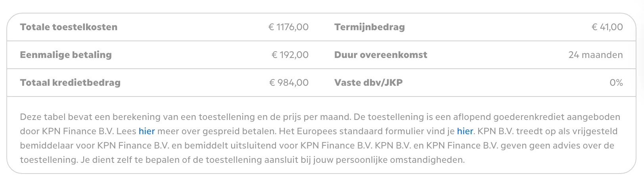Click 'Totale toestelkosten' label

(x=69, y=27)
